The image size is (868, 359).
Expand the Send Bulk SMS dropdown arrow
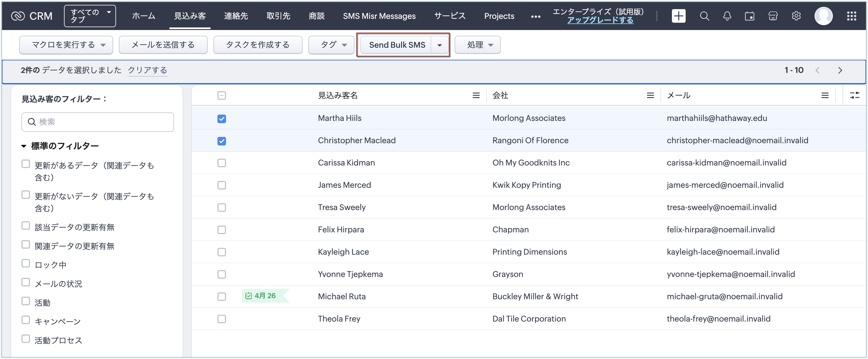[x=439, y=45]
